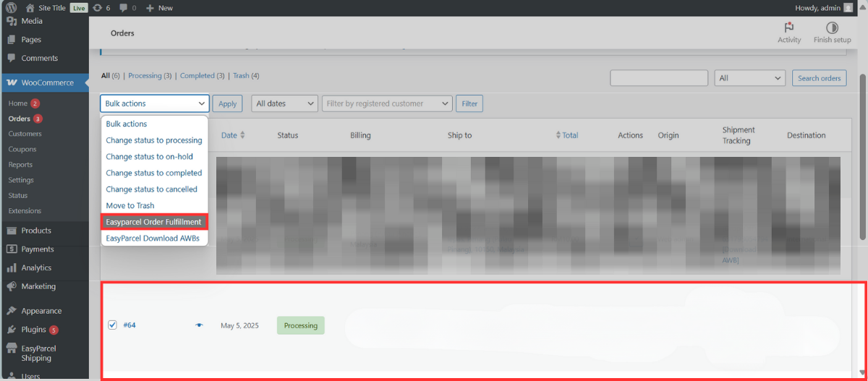The width and height of the screenshot is (868, 381).
Task: Open order #64 link
Action: click(x=129, y=325)
